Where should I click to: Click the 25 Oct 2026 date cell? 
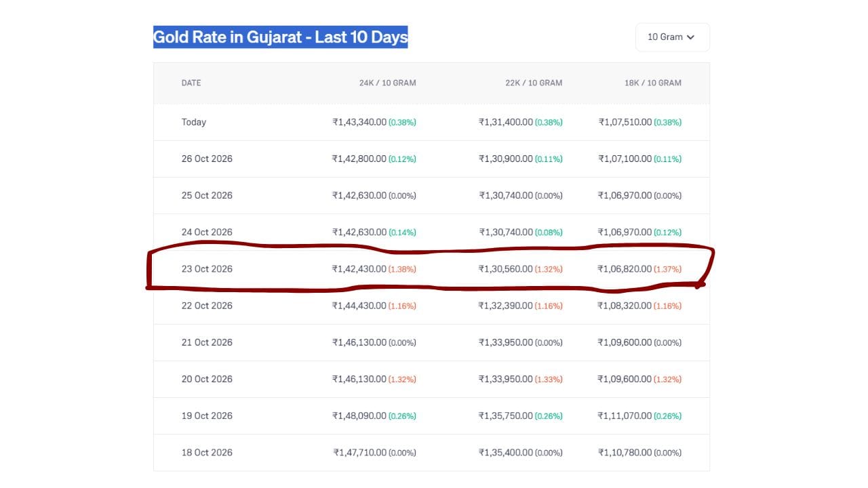pos(207,195)
